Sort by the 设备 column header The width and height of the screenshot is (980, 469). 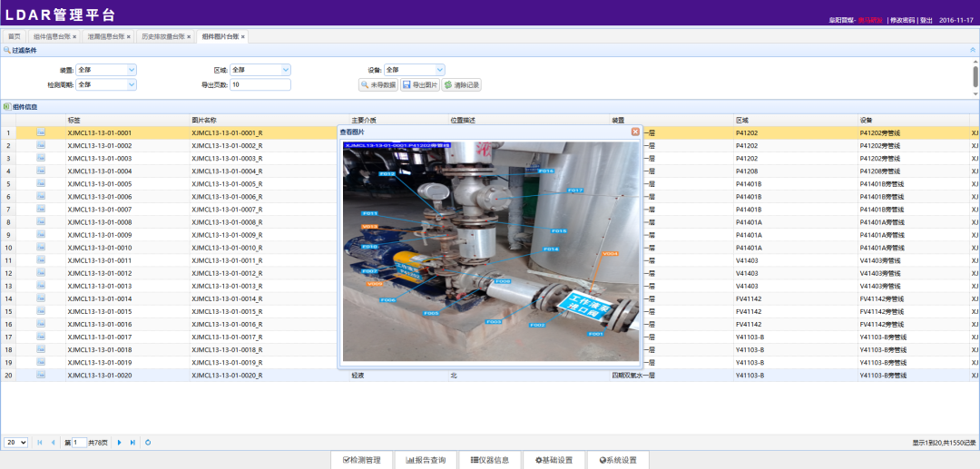913,120
